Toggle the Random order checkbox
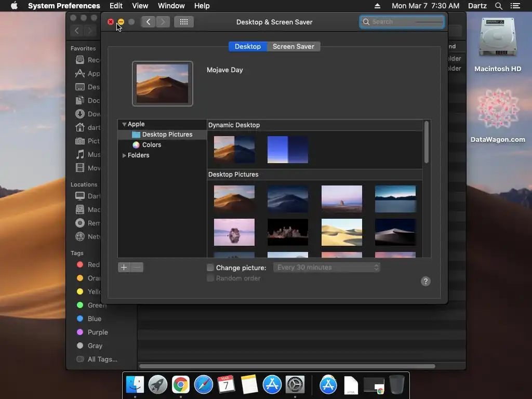The width and height of the screenshot is (532, 399). pyautogui.click(x=210, y=278)
